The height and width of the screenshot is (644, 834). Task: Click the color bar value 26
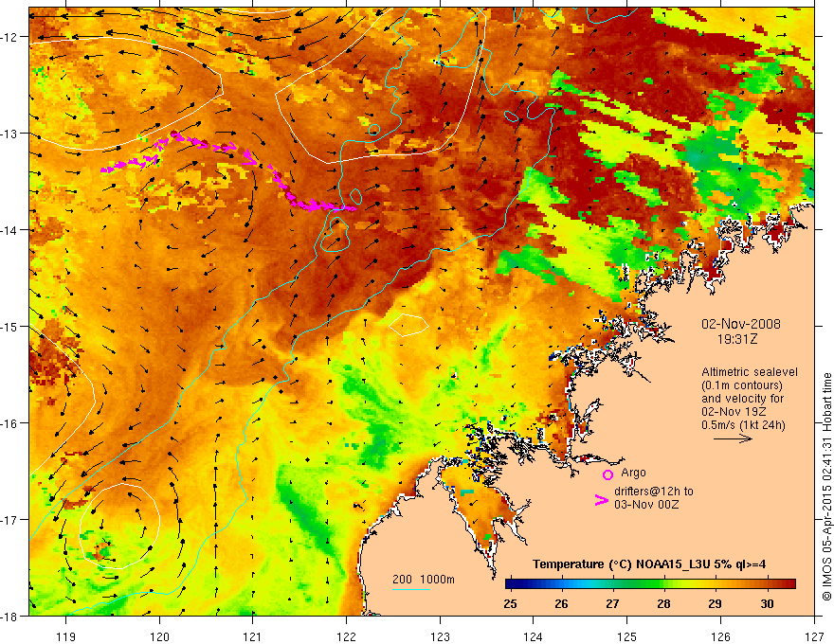pyautogui.click(x=561, y=604)
